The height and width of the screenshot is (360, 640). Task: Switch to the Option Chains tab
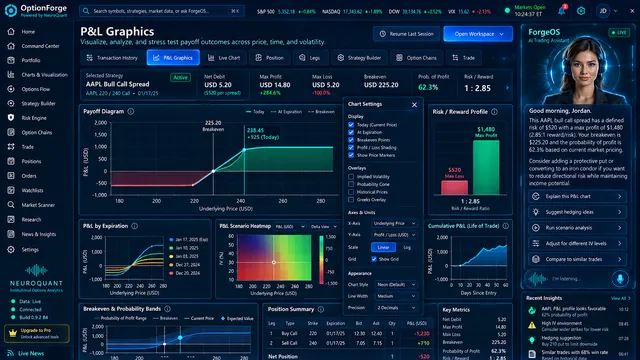point(416,58)
